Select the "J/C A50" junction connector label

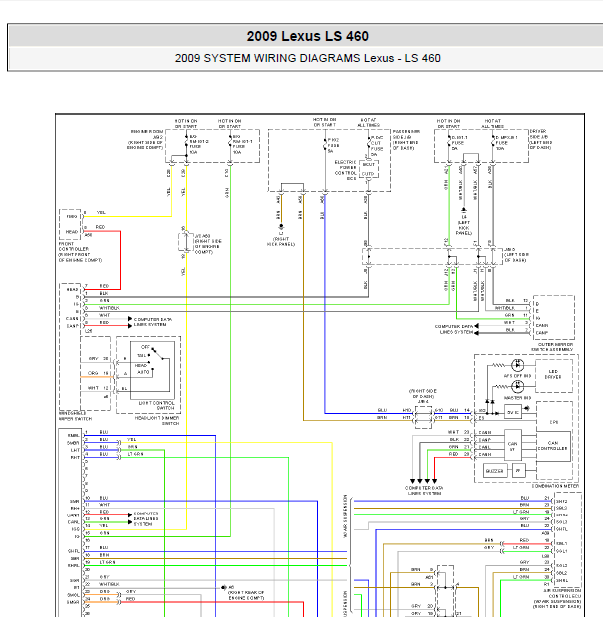(208, 244)
